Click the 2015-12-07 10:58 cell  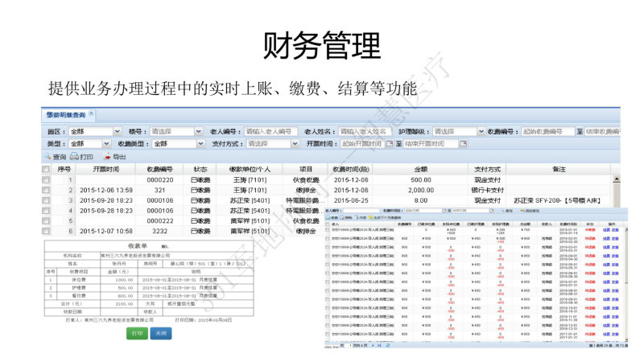coord(106,231)
